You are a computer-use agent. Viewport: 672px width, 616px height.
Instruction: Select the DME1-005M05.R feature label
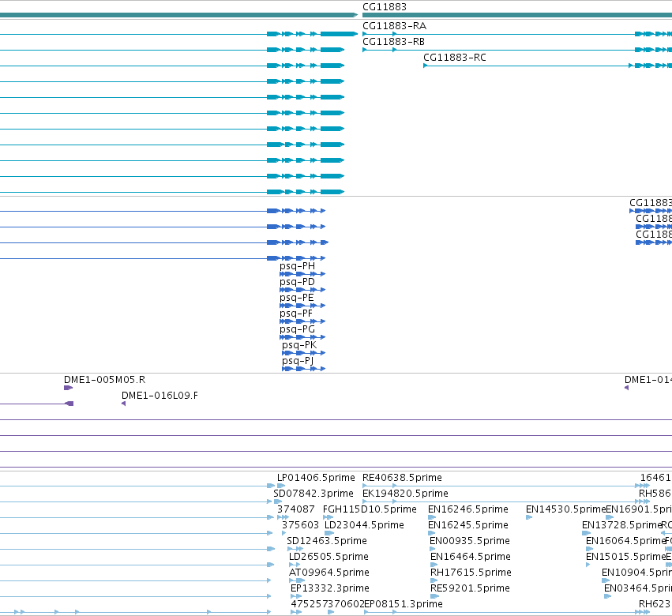104,380
